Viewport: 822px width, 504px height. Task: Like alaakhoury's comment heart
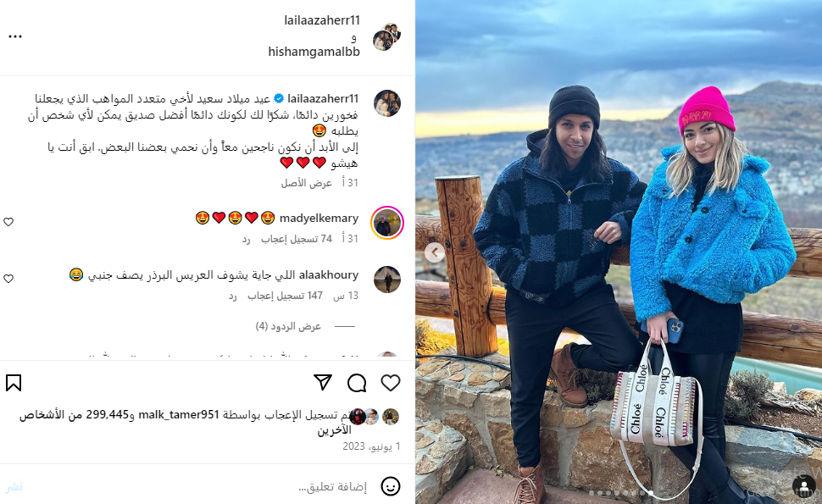point(8,279)
